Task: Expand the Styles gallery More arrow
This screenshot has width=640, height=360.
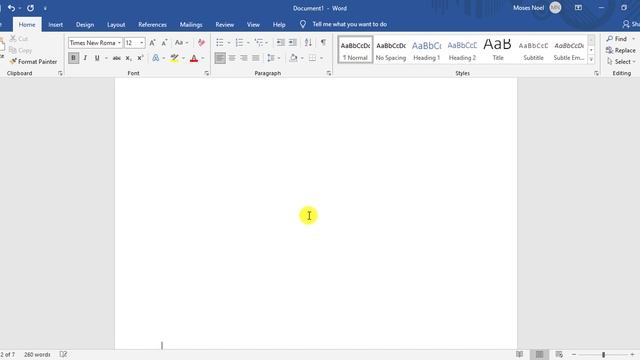Action: coord(591,60)
